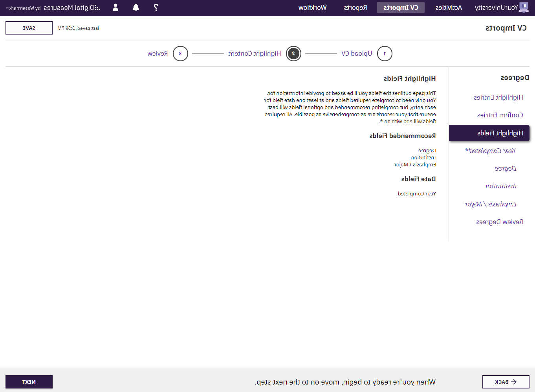
Task: Open Review Degrees in sidebar
Action: [499, 222]
